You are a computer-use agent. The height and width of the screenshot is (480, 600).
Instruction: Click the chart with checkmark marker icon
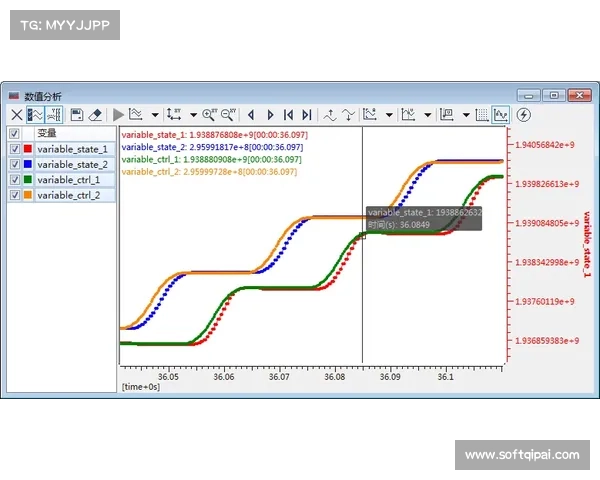408,114
